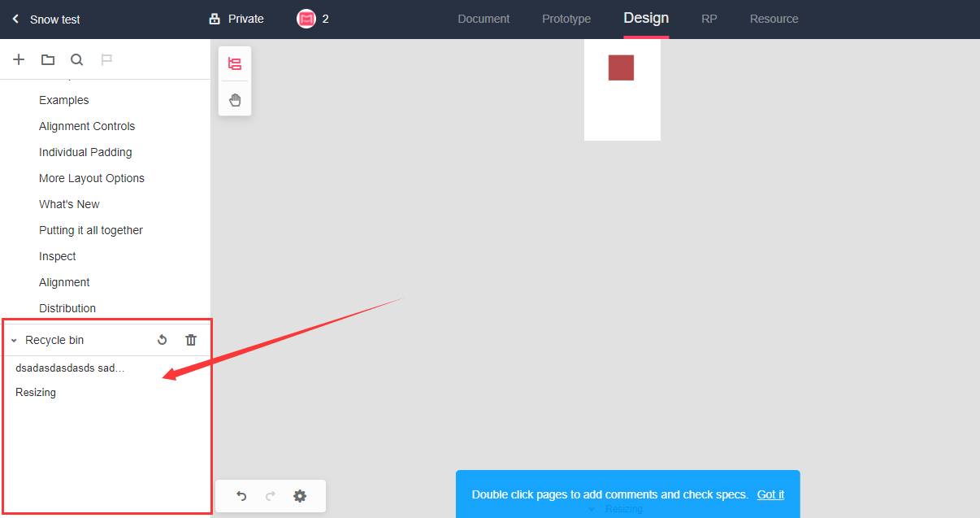The height and width of the screenshot is (518, 980).
Task: Select the hand pan tool
Action: [x=235, y=100]
